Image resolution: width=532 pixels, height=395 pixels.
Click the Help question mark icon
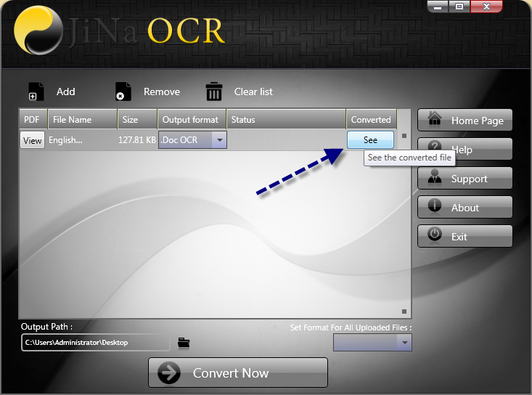[x=435, y=145]
